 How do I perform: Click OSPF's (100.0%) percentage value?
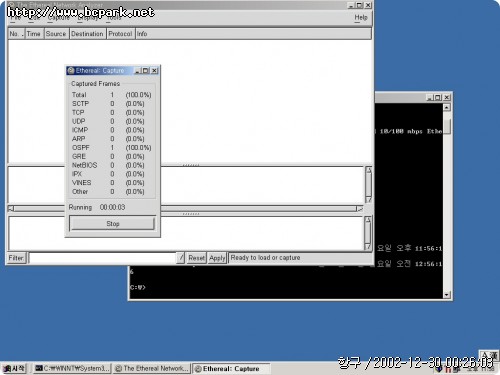pos(138,147)
